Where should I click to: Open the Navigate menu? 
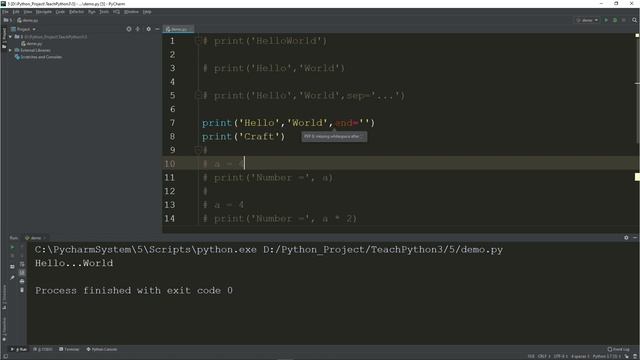click(x=43, y=12)
